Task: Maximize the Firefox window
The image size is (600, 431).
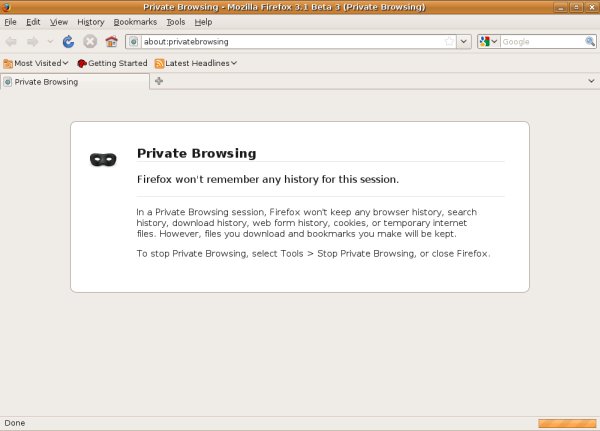Action: (x=576, y=7)
